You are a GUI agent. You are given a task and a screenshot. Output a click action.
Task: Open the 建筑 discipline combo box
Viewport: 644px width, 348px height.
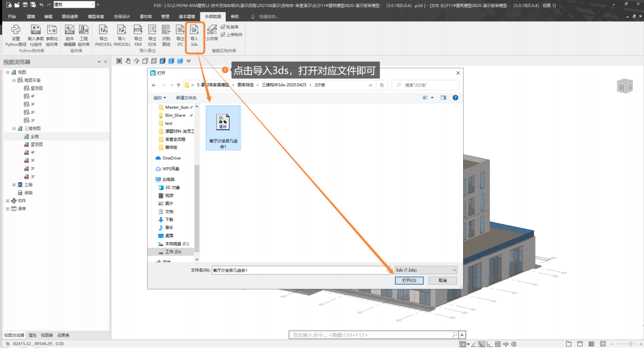pyautogui.click(x=74, y=4)
